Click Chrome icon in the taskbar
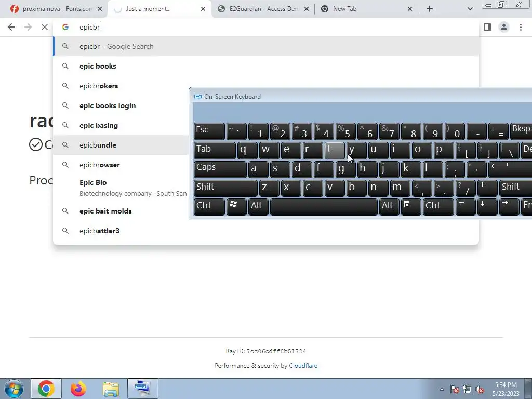Screen dimensions: 532x399 (x=46, y=389)
